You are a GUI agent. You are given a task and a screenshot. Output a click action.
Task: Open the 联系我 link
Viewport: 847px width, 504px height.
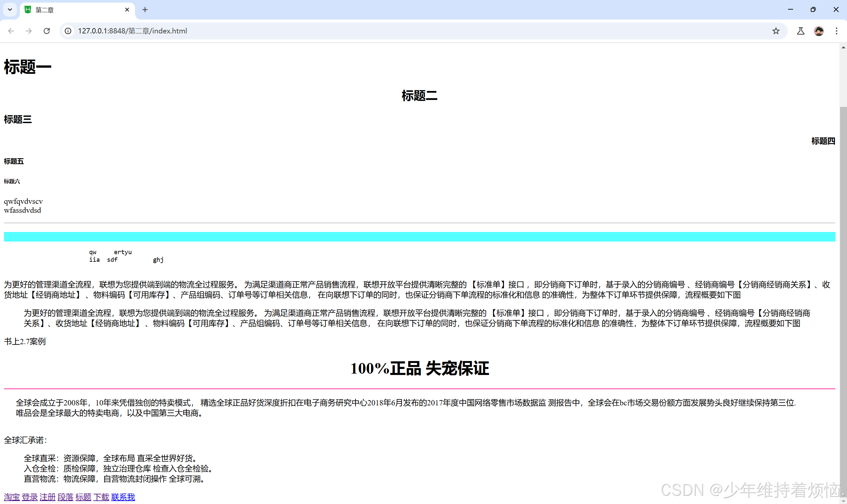point(123,497)
